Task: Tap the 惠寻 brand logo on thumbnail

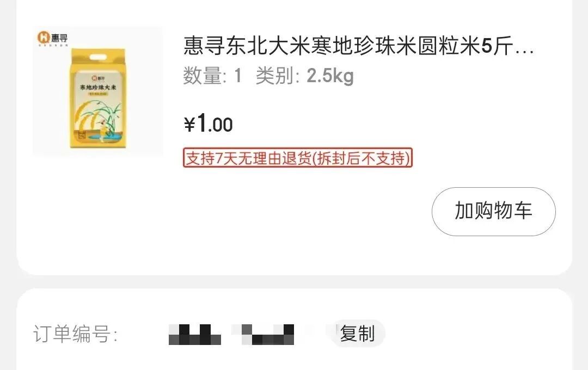Action: coord(52,38)
